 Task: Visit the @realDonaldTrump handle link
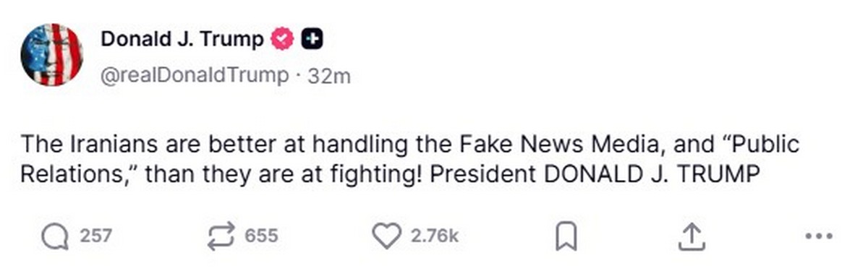[x=193, y=76]
